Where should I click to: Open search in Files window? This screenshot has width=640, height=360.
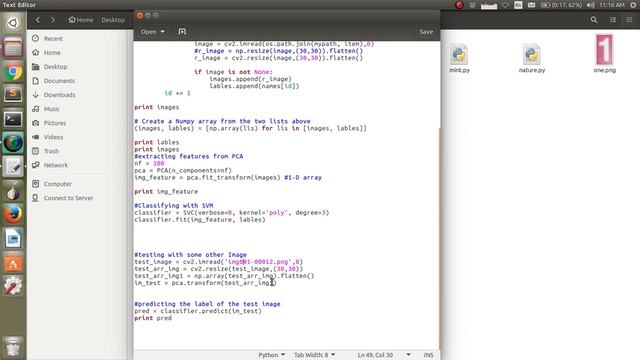click(594, 20)
